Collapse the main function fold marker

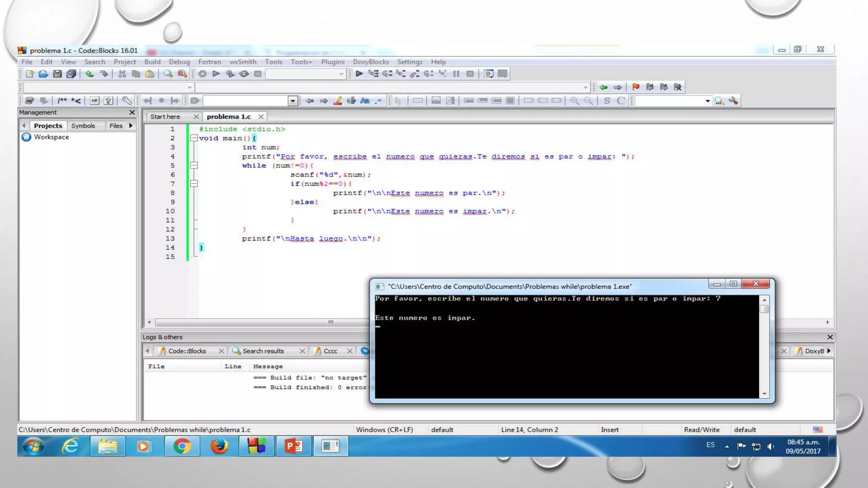pyautogui.click(x=194, y=138)
